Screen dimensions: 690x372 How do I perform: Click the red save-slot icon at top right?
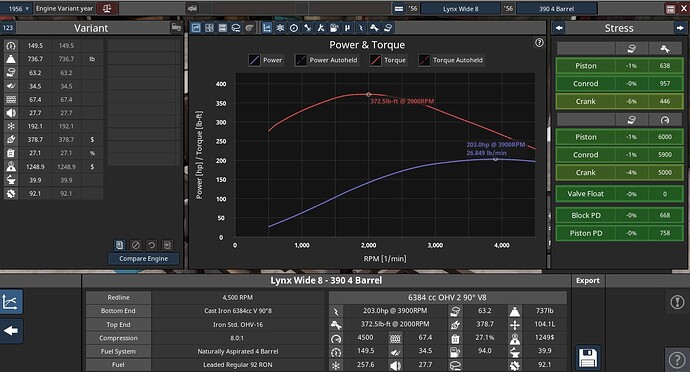click(x=670, y=8)
